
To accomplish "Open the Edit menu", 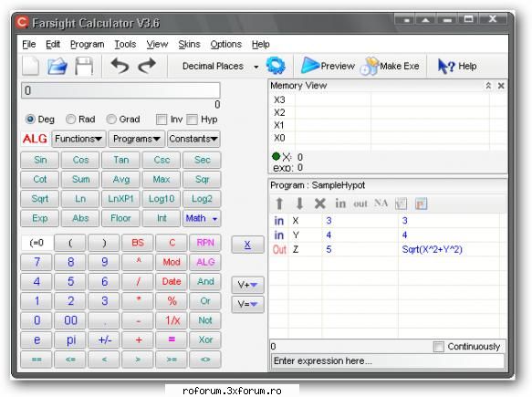I will pyautogui.click(x=53, y=44).
